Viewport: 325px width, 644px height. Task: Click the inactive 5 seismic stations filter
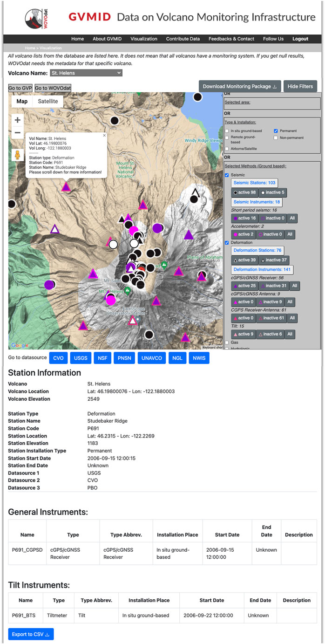click(272, 192)
